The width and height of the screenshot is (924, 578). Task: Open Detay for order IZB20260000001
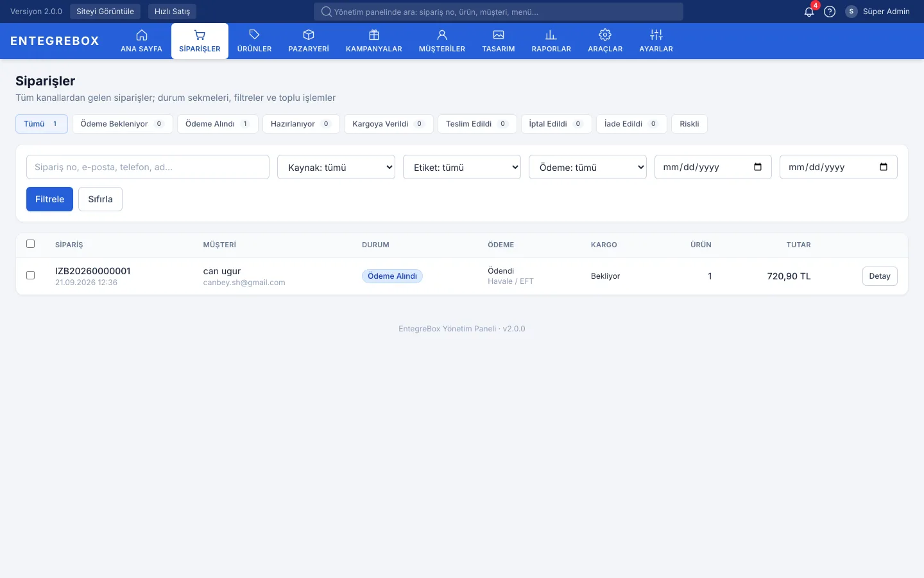(880, 276)
